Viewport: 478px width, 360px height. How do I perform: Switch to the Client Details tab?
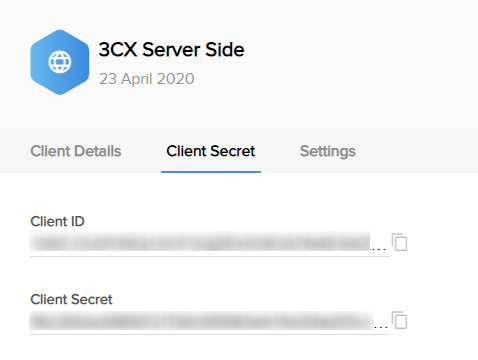[x=76, y=151]
